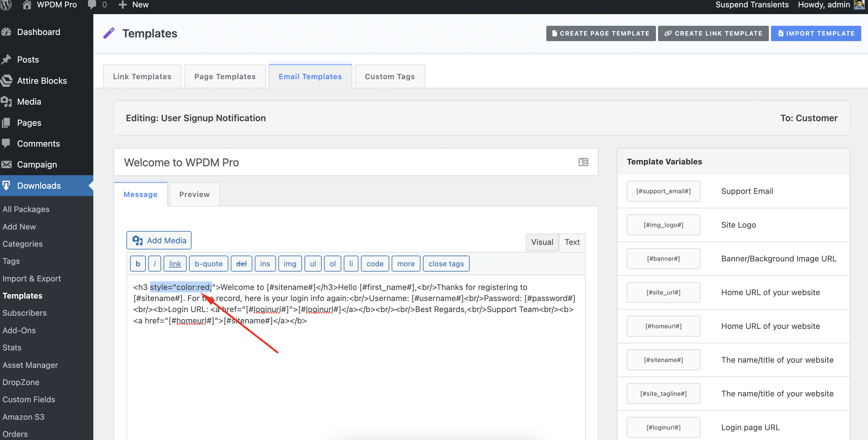
Task: Open All Packages submenu
Action: click(x=26, y=209)
